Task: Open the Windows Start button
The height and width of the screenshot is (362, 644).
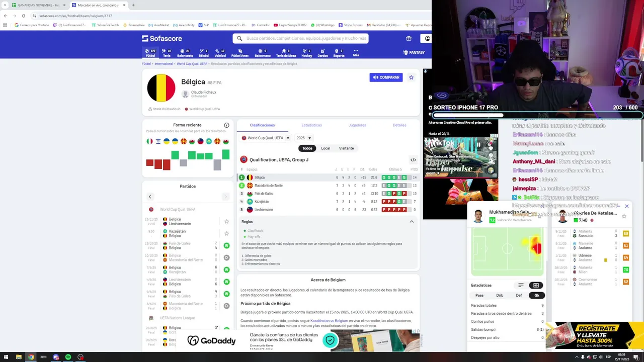Action: coord(6,357)
